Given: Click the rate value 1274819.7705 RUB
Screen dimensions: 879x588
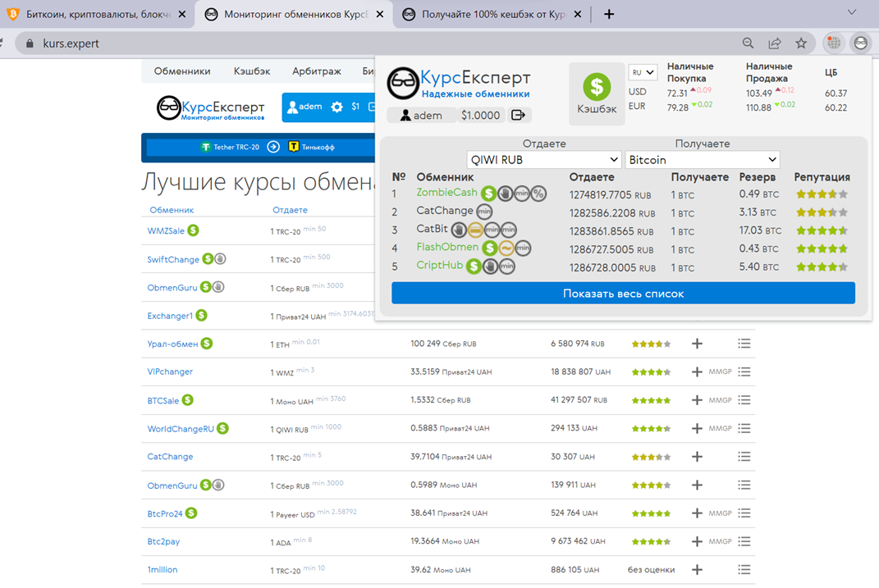Looking at the screenshot, I should (611, 195).
